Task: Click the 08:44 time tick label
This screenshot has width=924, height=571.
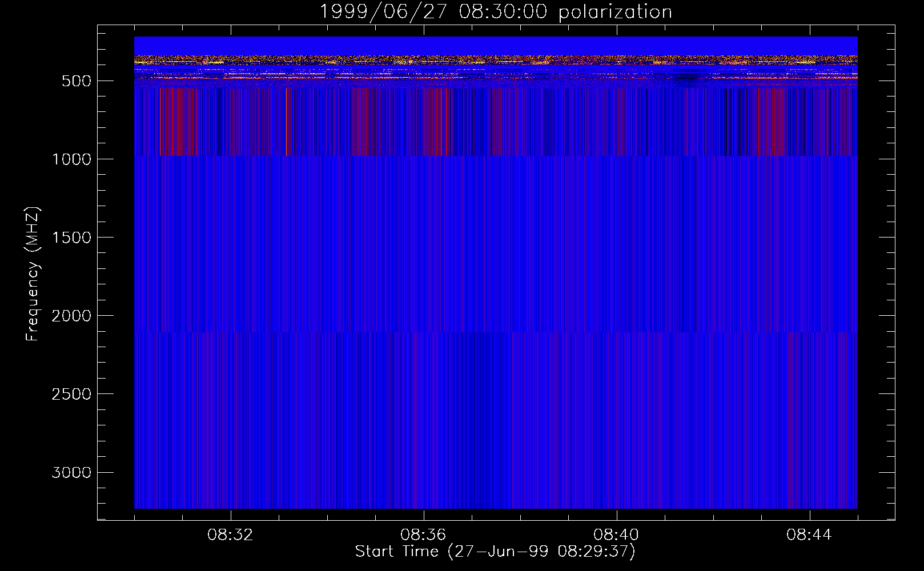Action: click(x=809, y=535)
